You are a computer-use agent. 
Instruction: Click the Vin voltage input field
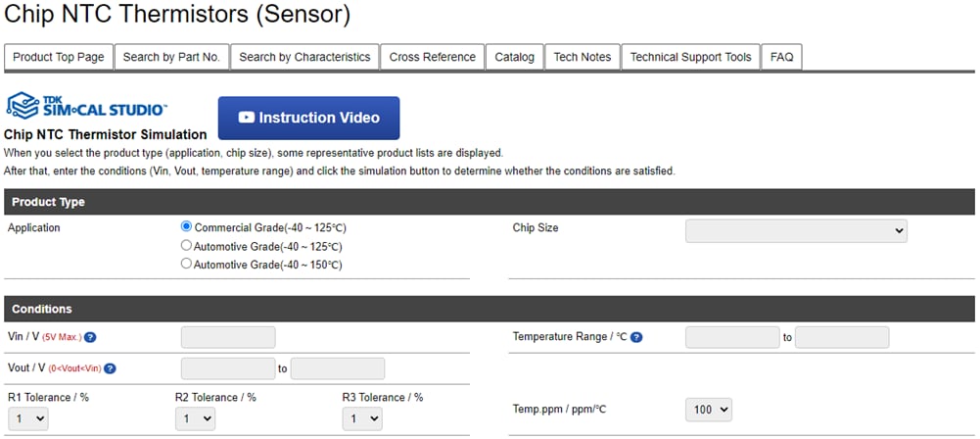[228, 338]
